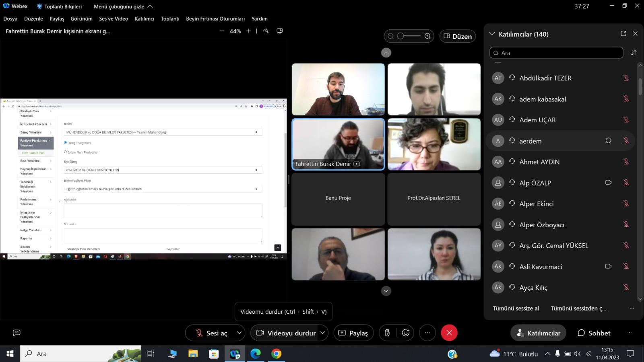Zoom out shared screen with minus icon
The width and height of the screenshot is (644, 362).
tap(222, 31)
